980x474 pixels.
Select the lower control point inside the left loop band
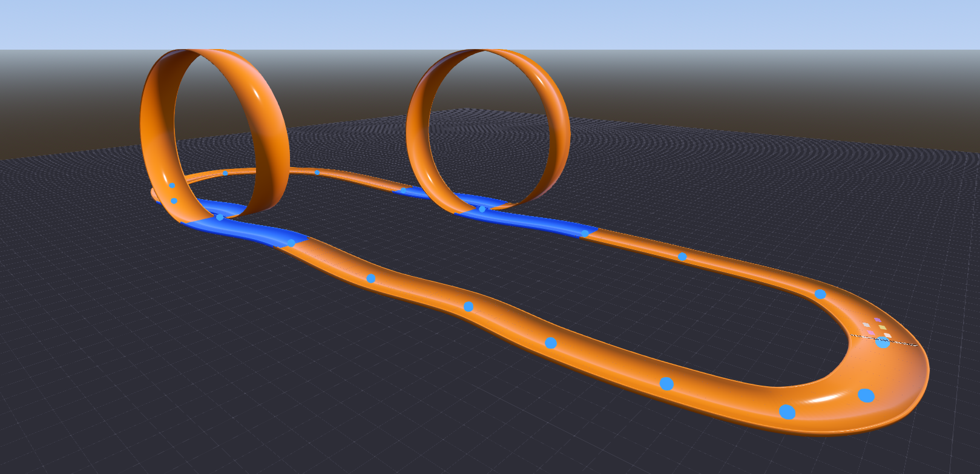(174, 200)
